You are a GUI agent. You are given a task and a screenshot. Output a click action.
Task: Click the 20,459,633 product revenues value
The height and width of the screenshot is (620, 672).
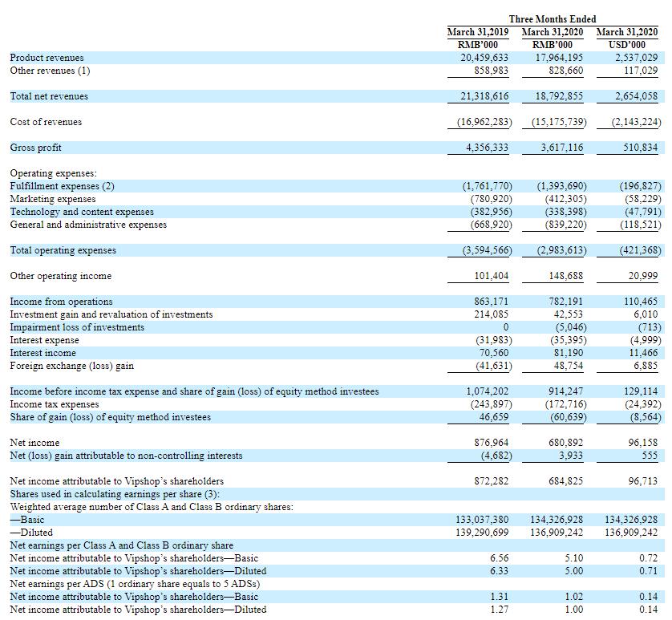[x=484, y=58]
